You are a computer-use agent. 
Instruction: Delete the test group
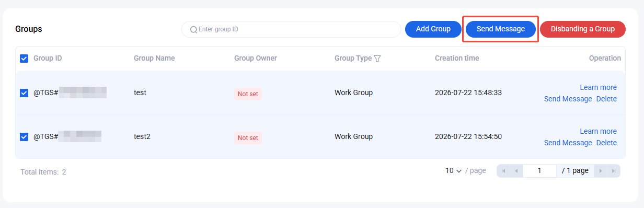pos(606,99)
